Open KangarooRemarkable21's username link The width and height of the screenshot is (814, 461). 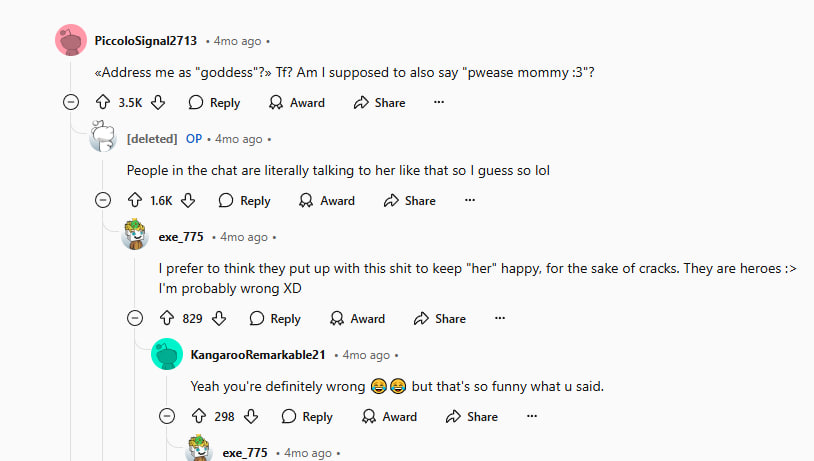[x=258, y=355]
